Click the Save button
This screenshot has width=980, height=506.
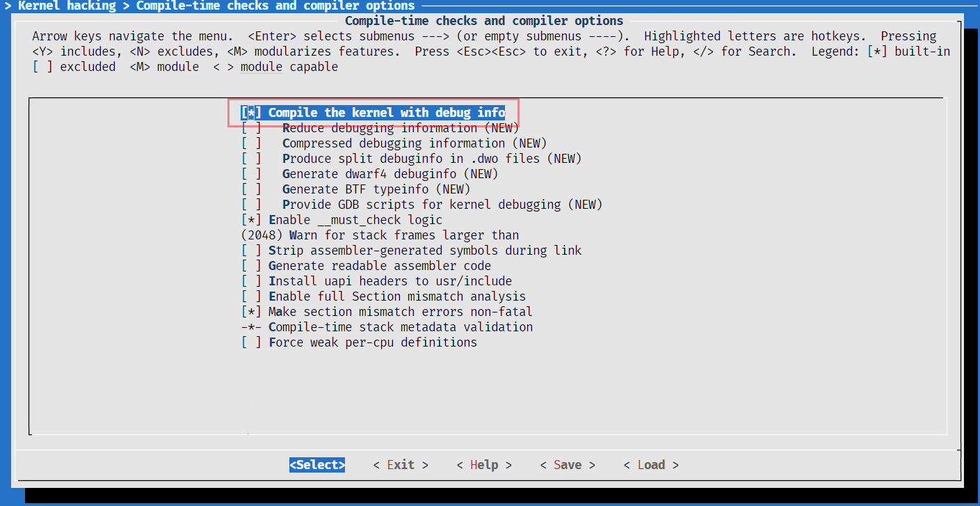click(x=568, y=465)
